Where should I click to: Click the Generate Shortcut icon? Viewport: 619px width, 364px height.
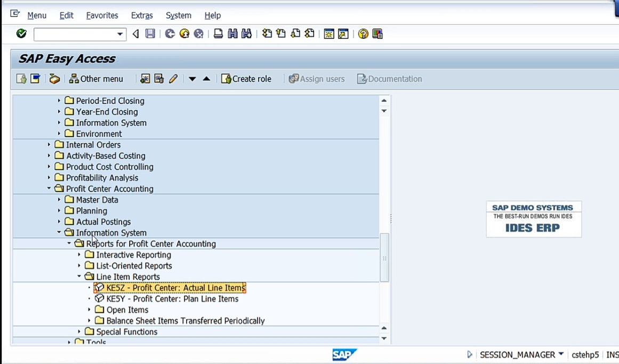pyautogui.click(x=343, y=34)
